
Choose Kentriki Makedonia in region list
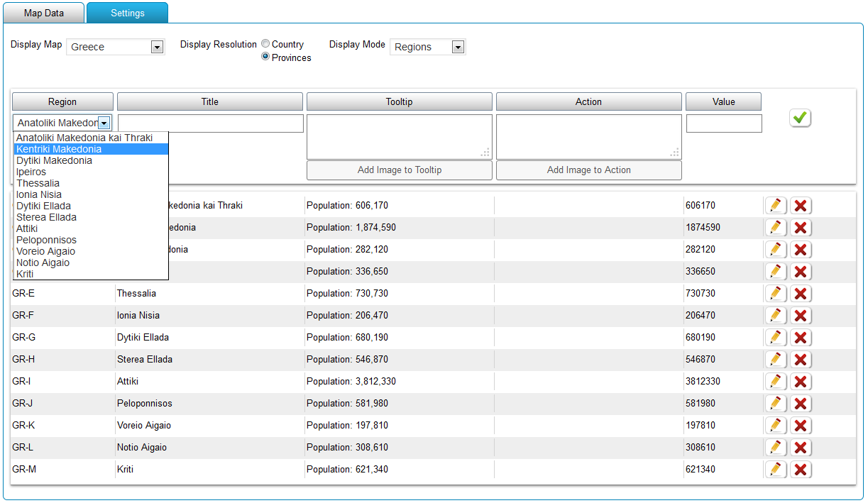pyautogui.click(x=91, y=149)
